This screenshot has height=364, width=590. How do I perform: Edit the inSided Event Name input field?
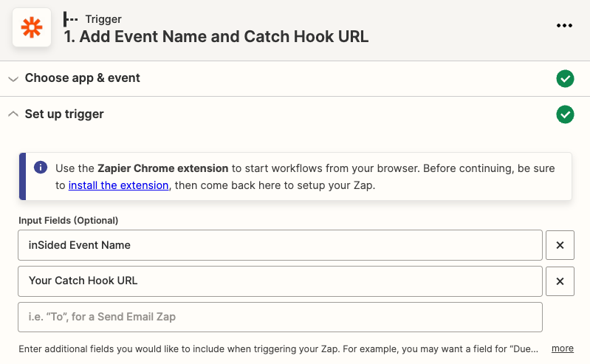click(280, 245)
